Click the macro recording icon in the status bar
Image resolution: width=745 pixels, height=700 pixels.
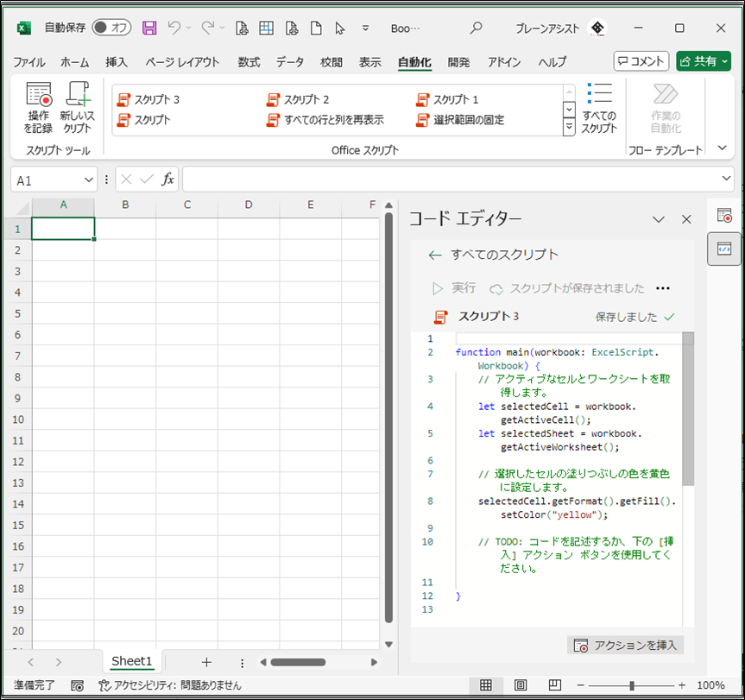click(77, 685)
